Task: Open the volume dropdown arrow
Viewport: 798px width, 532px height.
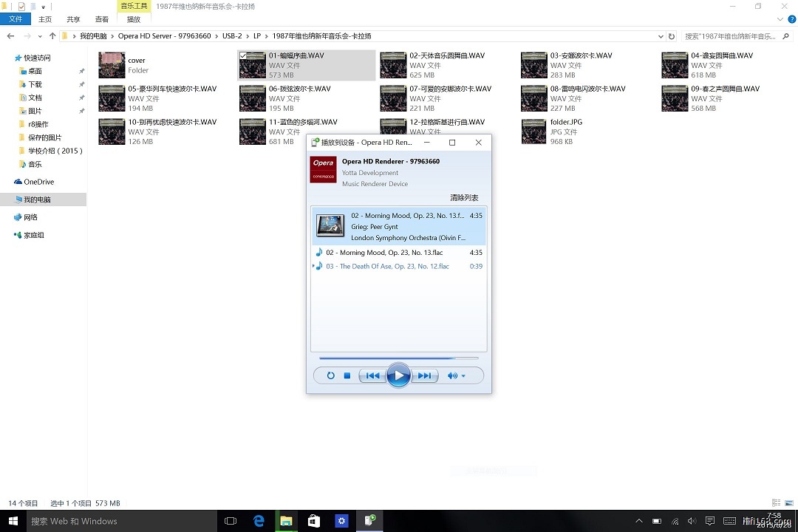Action: click(464, 376)
